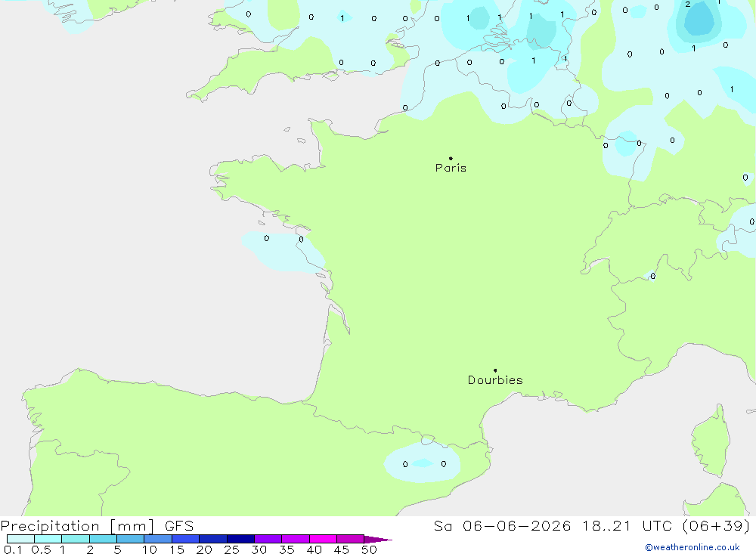This screenshot has height=554, width=756.
Task: Click the legend value "35"
Action: [x=287, y=549]
